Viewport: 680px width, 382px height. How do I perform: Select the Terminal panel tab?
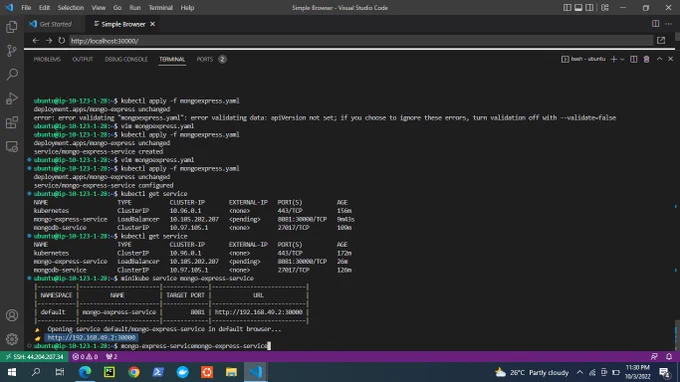[x=172, y=59]
